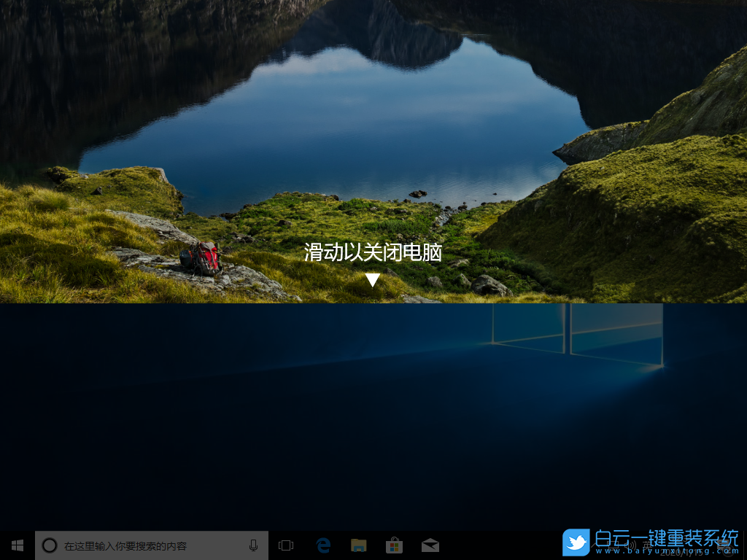Open the Microsoft Store app

394,545
